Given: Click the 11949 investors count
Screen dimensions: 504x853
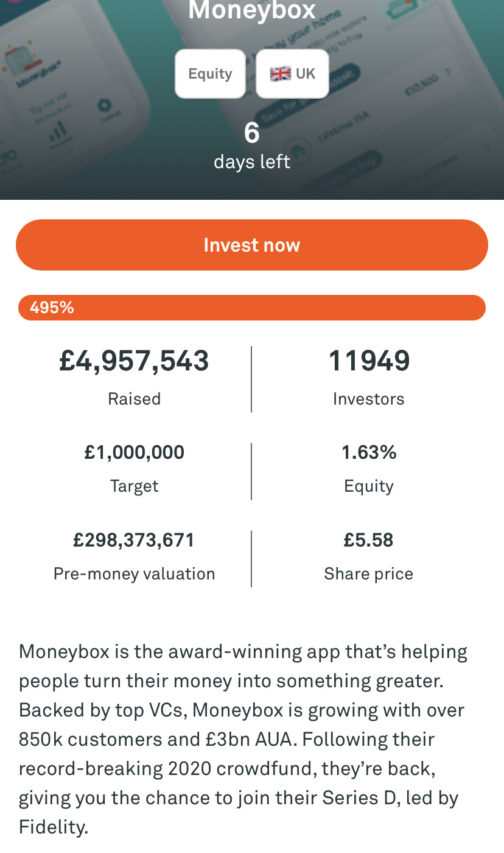Looking at the screenshot, I should click(369, 361).
